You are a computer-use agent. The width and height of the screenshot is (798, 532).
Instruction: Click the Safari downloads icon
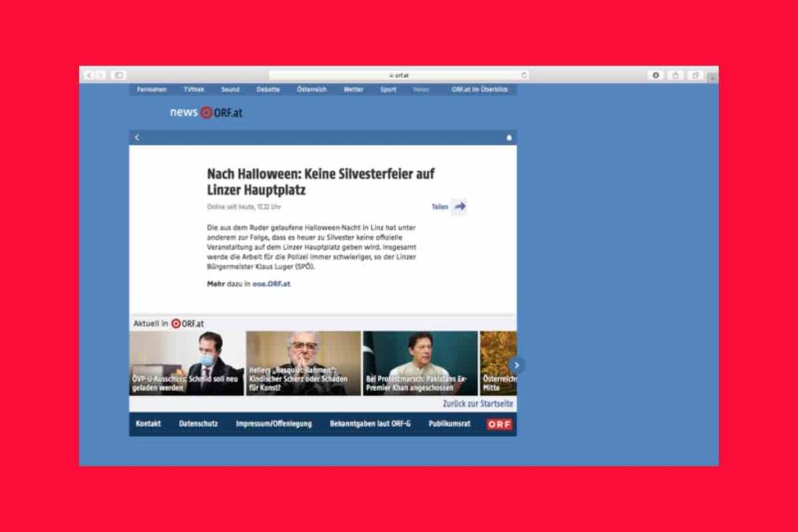(655, 76)
